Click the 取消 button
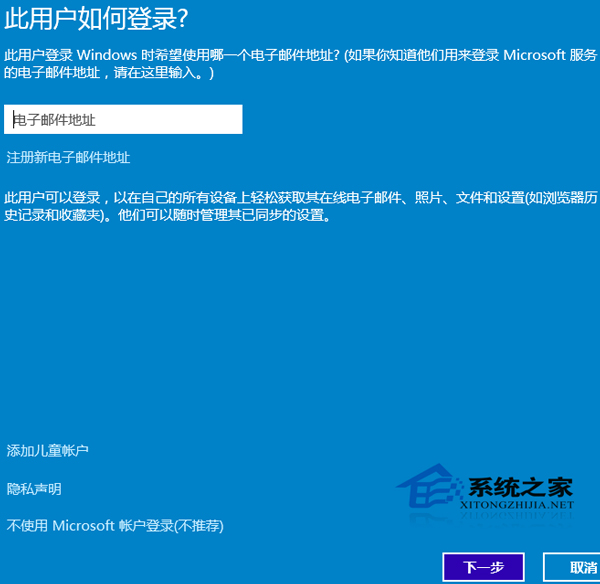Screen dimensions: 600x584 pos(573,567)
